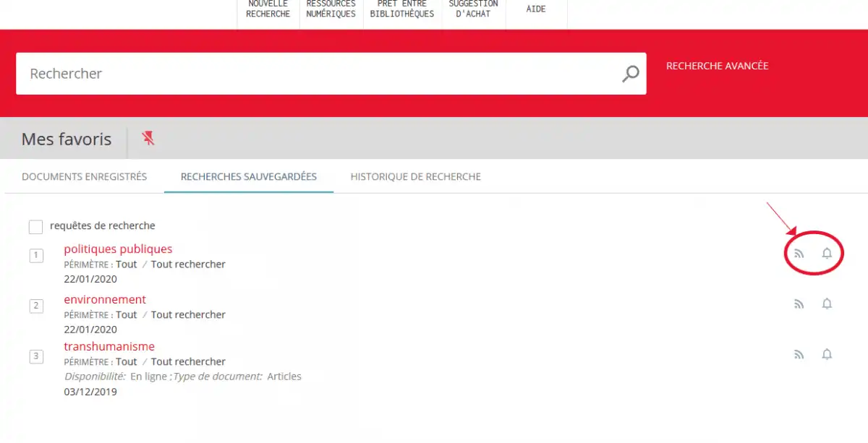Check the requêtes de recherche checkbox
The image size is (868, 443).
tap(35, 227)
